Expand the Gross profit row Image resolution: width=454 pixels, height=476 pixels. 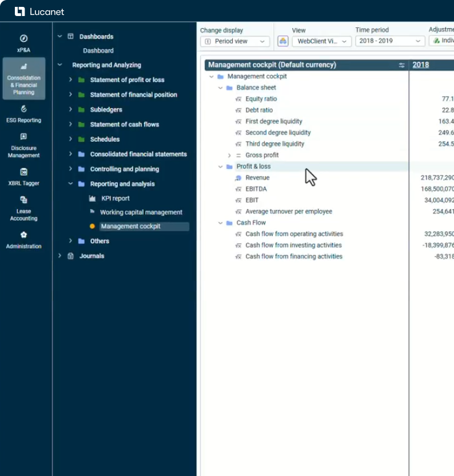[x=230, y=156]
